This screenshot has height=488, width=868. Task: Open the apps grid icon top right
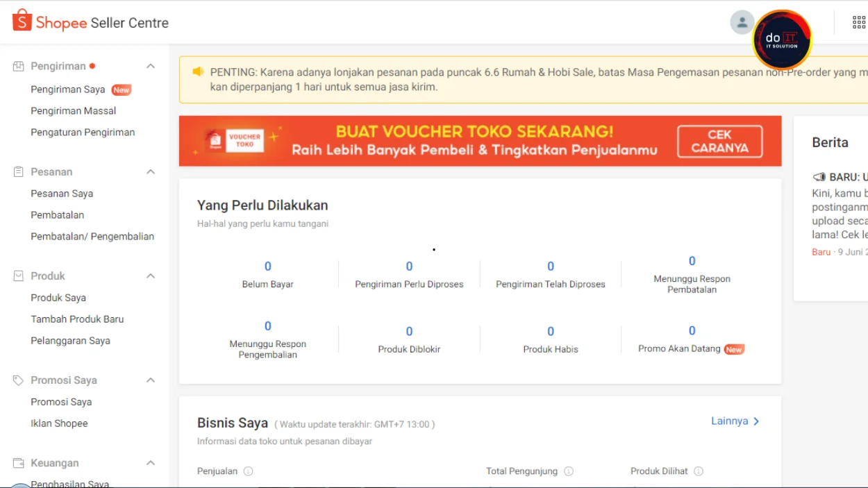coord(858,22)
